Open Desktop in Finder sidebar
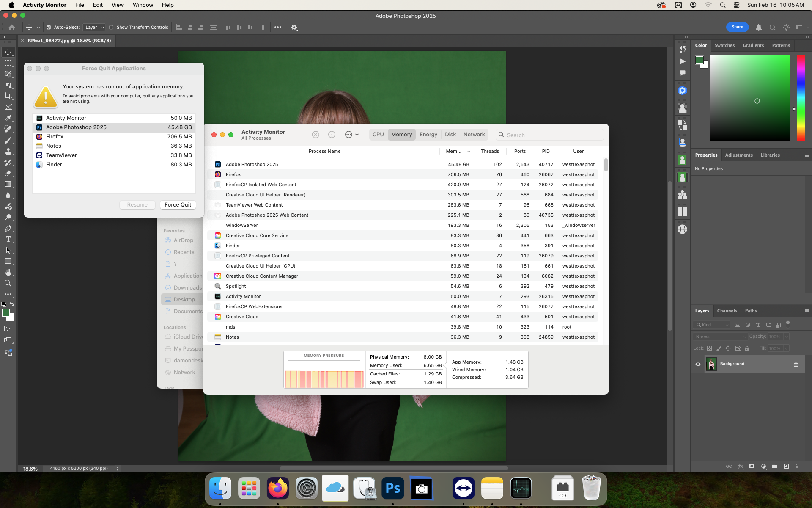812x508 pixels. 182,299
